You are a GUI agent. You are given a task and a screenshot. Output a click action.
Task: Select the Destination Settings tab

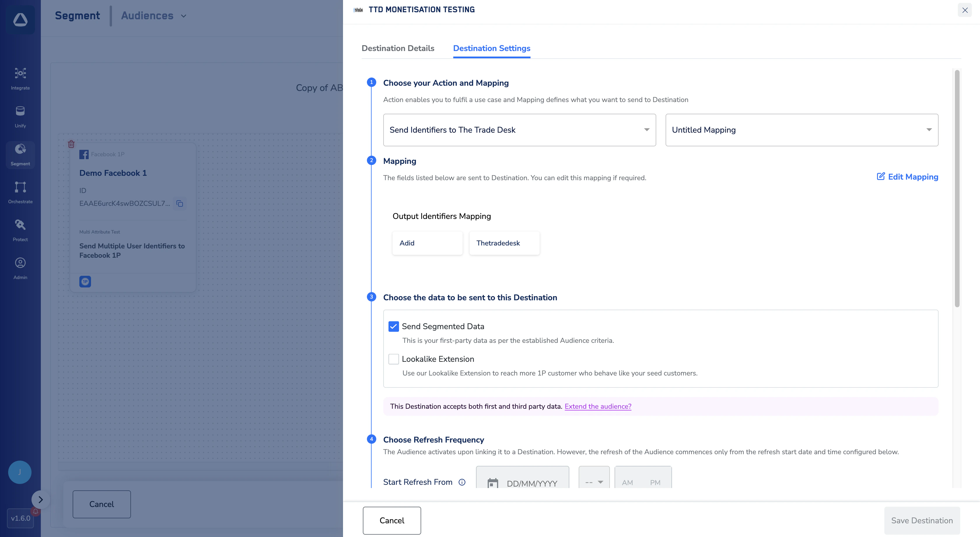coord(491,48)
